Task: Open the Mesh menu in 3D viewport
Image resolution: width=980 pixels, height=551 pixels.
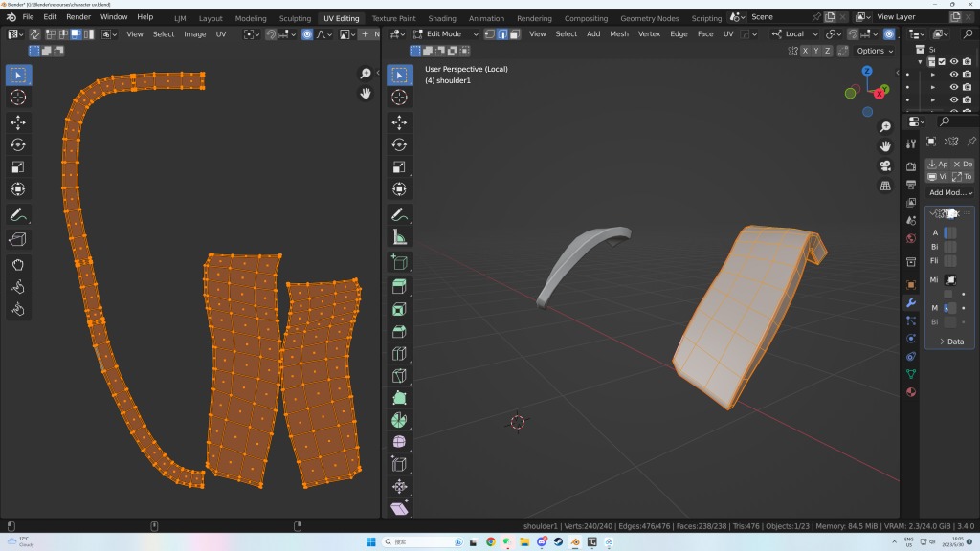Action: 619,34
